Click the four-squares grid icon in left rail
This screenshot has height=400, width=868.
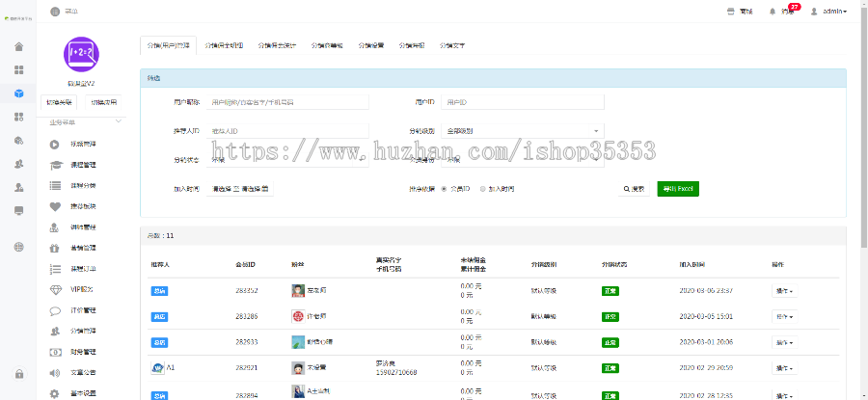point(19,69)
